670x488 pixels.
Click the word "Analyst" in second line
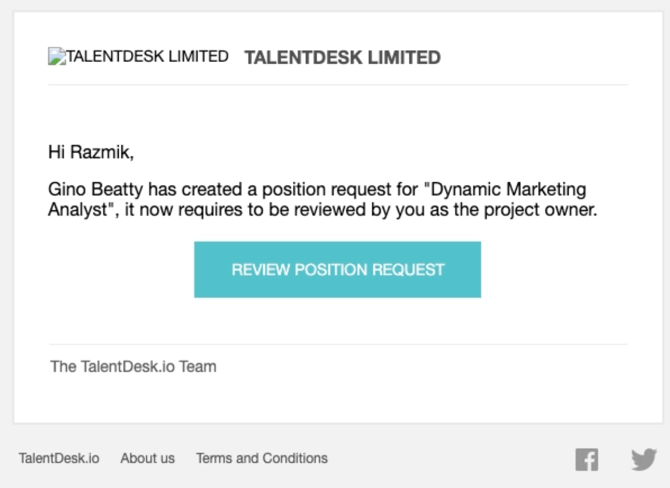[x=77, y=210]
